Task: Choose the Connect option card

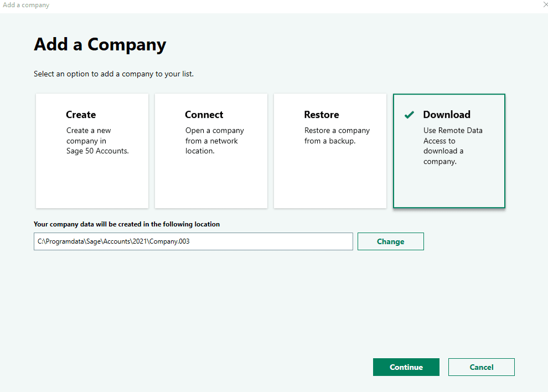Action: click(x=211, y=151)
